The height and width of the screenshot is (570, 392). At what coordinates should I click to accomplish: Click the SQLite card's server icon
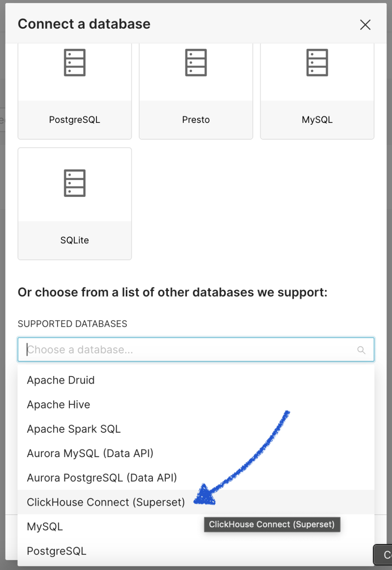click(74, 184)
